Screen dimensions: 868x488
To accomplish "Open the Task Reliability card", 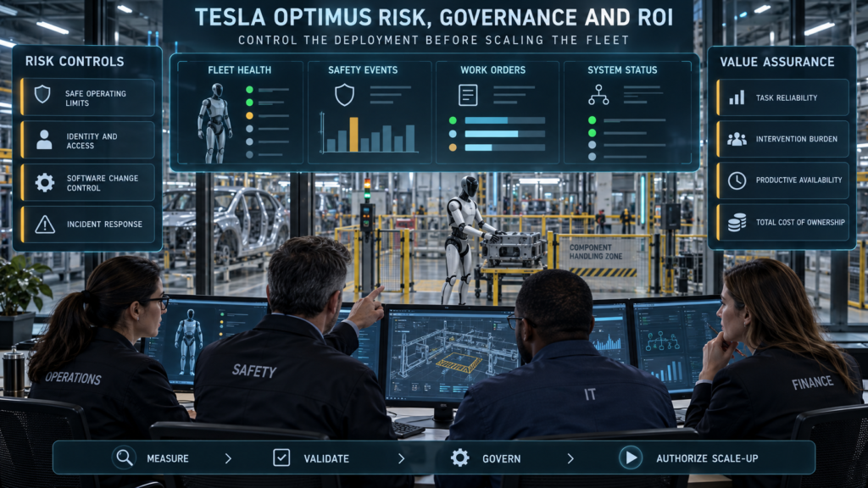I will pos(782,97).
